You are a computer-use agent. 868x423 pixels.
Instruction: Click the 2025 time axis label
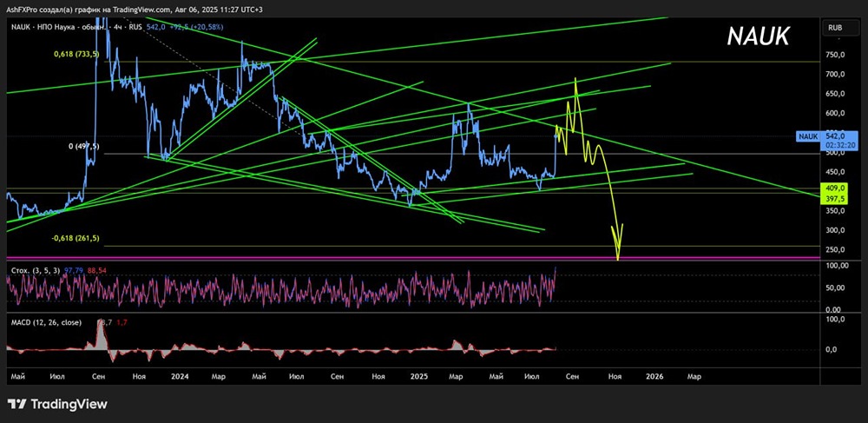pyautogui.click(x=419, y=376)
